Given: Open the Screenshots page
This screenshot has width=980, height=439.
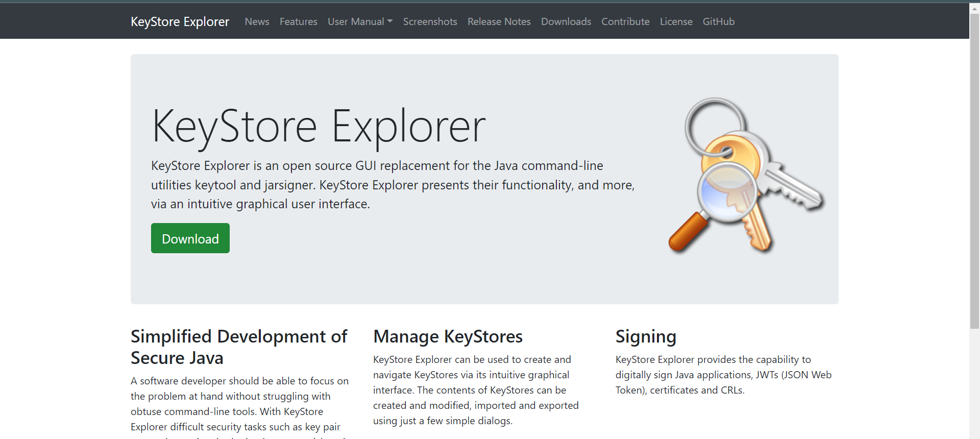Looking at the screenshot, I should coord(430,21).
